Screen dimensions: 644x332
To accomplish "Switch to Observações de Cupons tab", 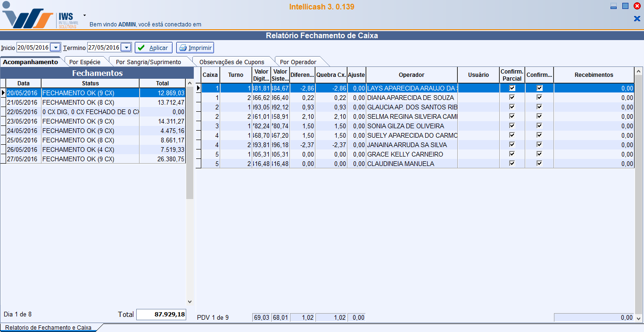I will click(x=231, y=62).
